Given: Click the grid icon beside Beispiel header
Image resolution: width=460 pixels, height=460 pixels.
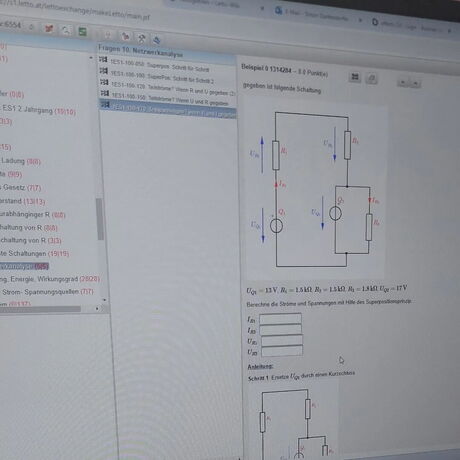Looking at the screenshot, I should (355, 77).
